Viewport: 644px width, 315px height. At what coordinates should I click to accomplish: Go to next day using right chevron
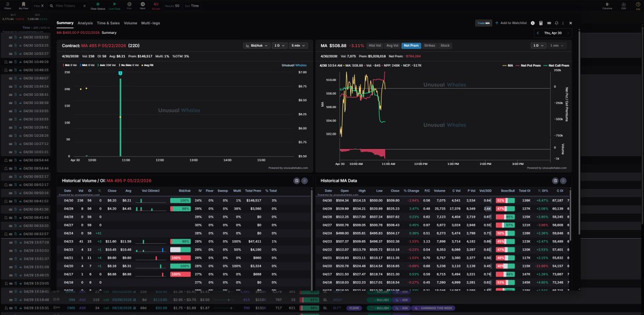(568, 33)
